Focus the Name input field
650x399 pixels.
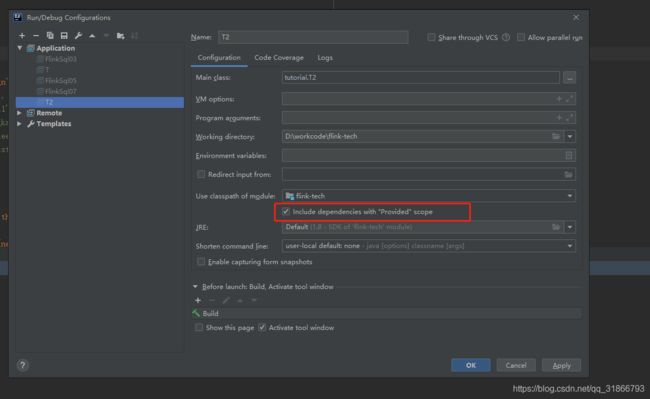click(313, 37)
